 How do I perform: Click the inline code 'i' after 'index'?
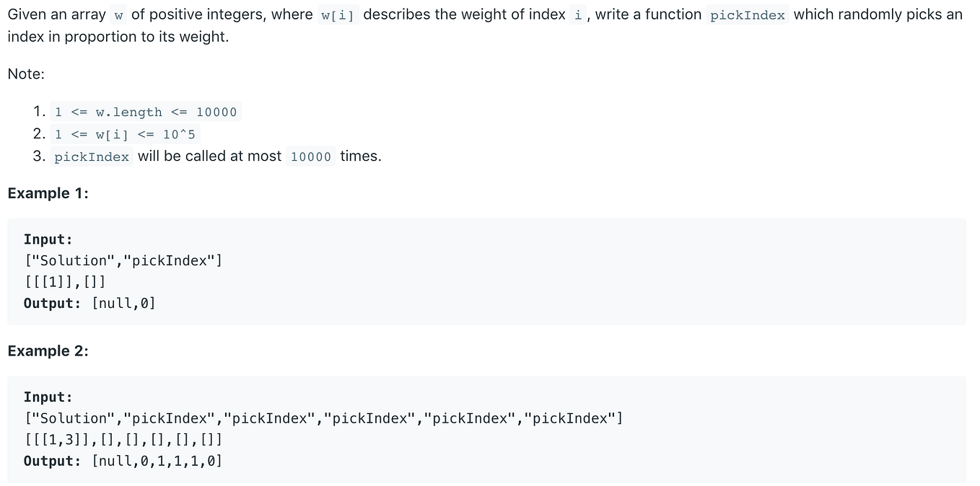577,15
